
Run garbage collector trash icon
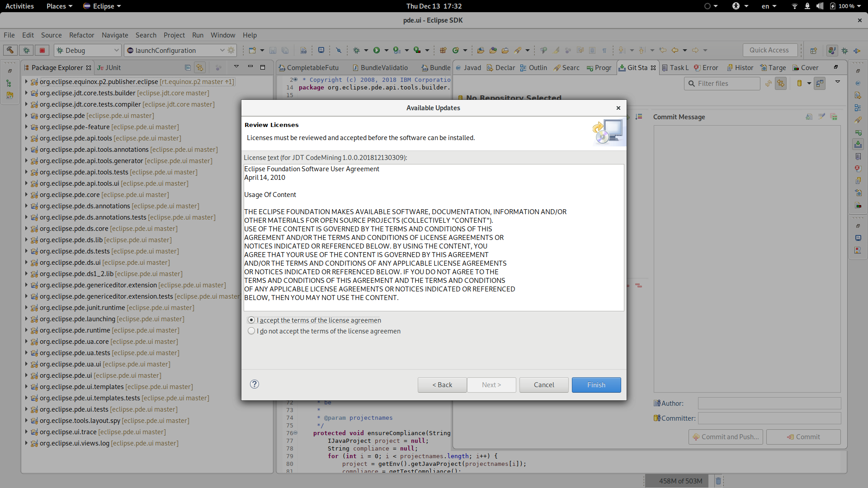(x=718, y=481)
